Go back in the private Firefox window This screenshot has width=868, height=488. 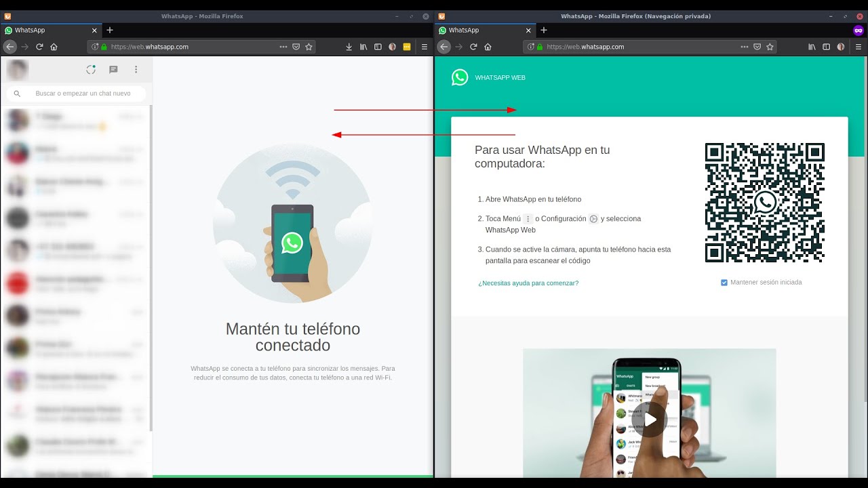[x=443, y=47]
